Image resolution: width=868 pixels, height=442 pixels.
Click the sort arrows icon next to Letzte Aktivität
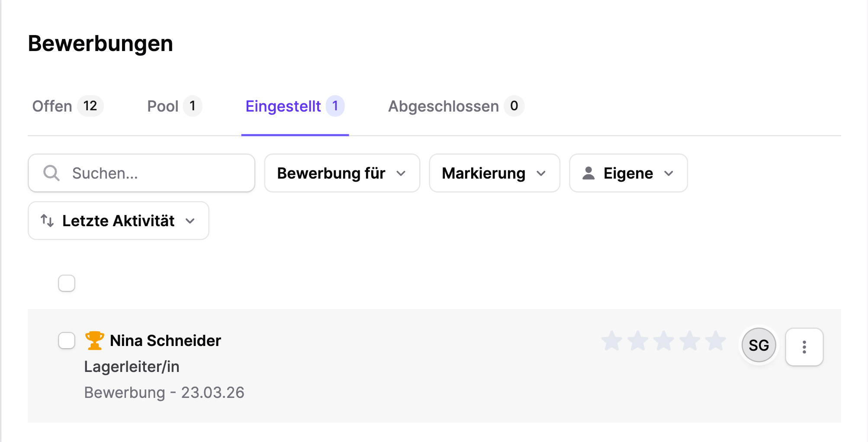tap(48, 221)
